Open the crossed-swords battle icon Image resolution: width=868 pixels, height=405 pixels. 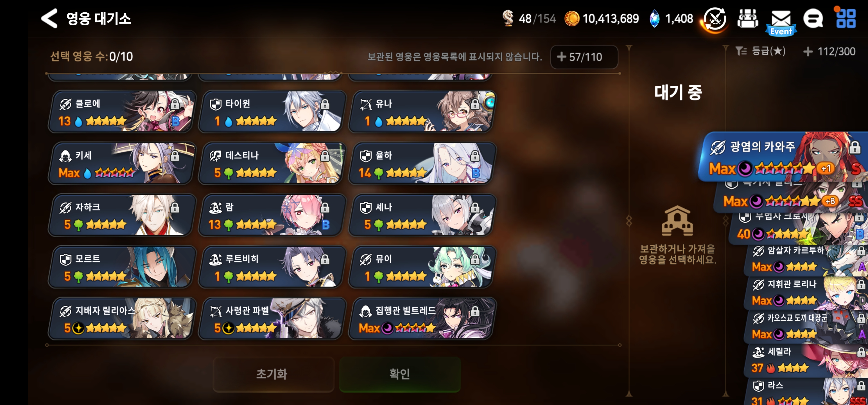click(715, 20)
